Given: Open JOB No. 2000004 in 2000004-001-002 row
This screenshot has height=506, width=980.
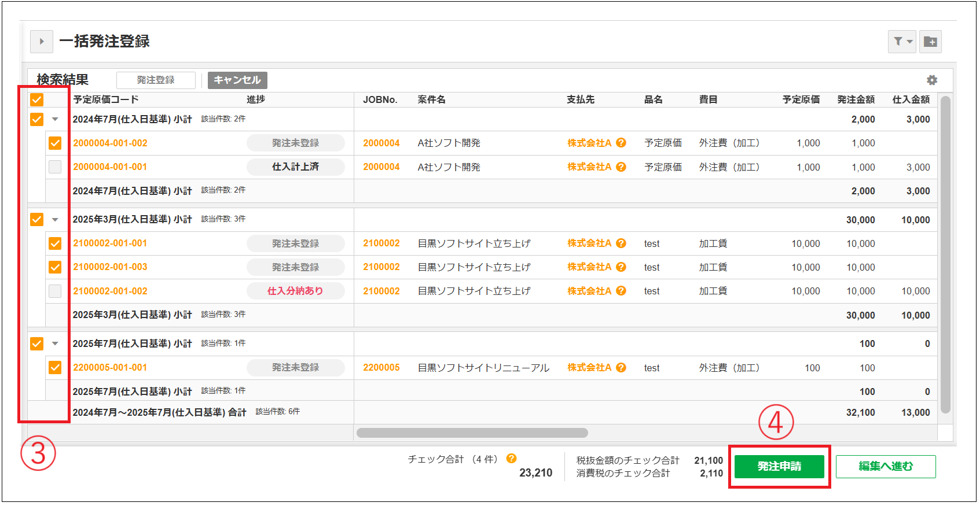Looking at the screenshot, I should coord(381,143).
